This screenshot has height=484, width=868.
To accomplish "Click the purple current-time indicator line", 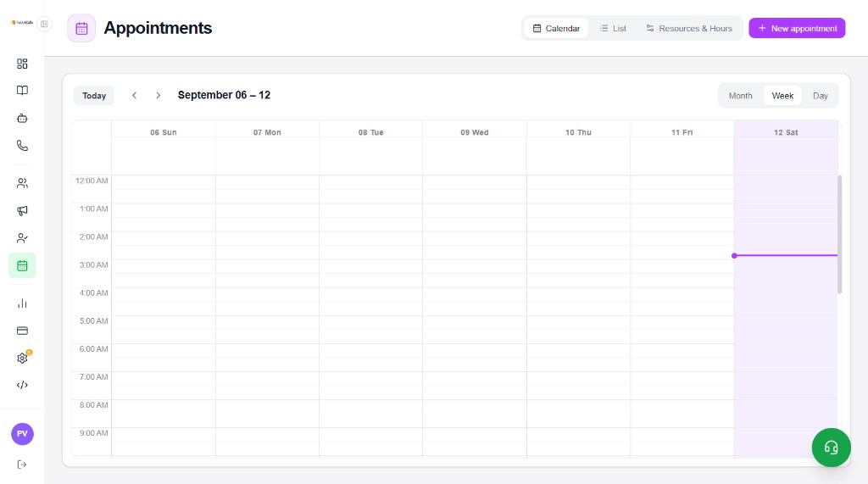I will coord(786,255).
